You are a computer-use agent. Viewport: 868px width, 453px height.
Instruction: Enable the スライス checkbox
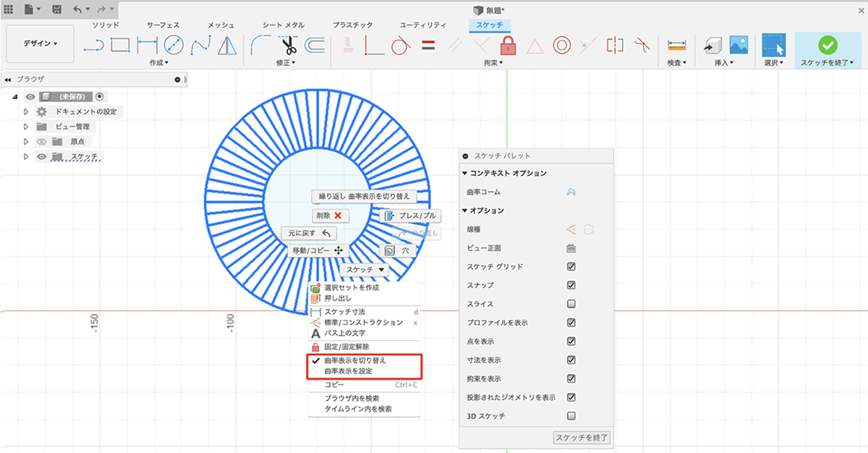571,304
